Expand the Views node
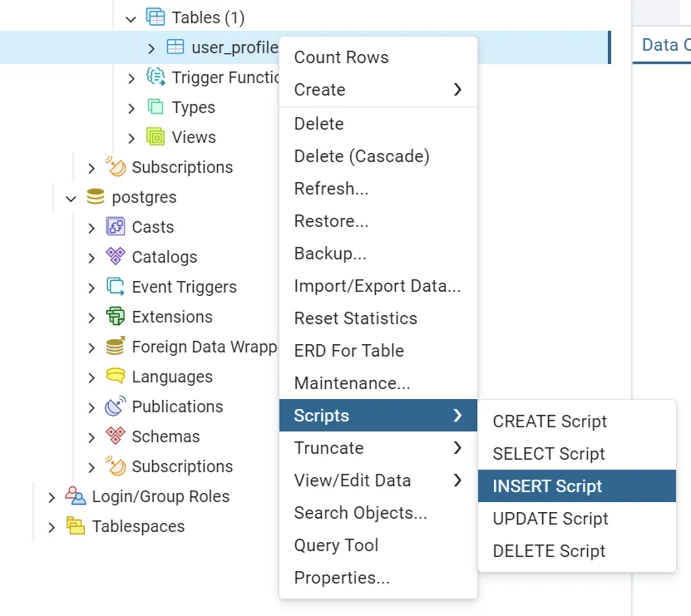 pyautogui.click(x=131, y=138)
